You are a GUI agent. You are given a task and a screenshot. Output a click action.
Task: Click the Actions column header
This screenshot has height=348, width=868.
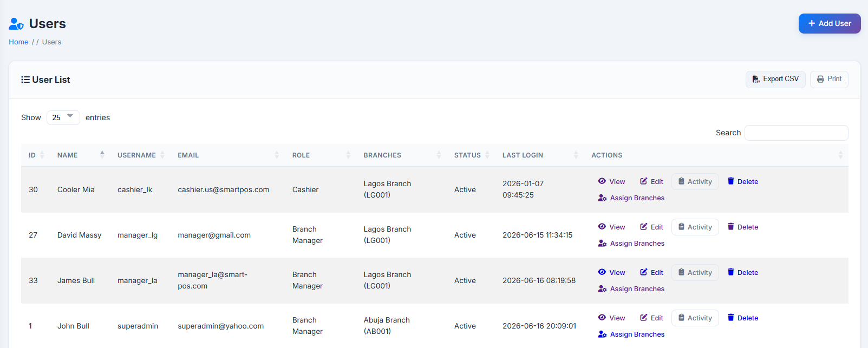716,155
